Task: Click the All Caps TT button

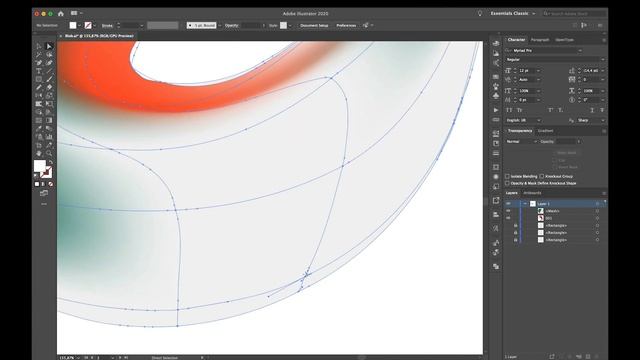Action: click(509, 110)
